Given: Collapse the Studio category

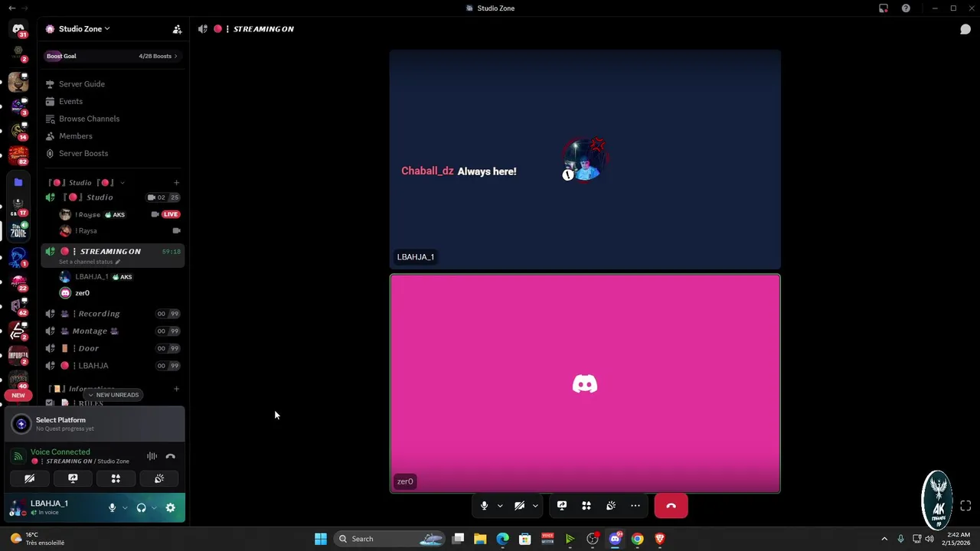Looking at the screenshot, I should point(86,183).
